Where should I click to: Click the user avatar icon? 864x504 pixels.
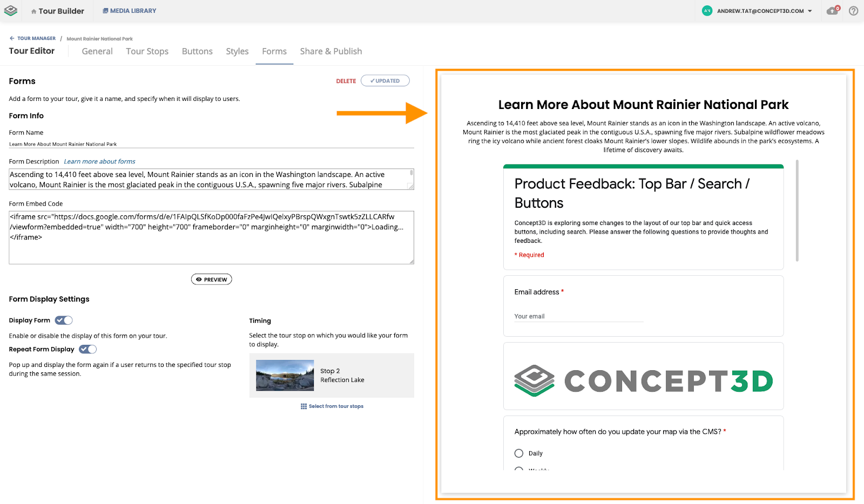[x=707, y=11]
